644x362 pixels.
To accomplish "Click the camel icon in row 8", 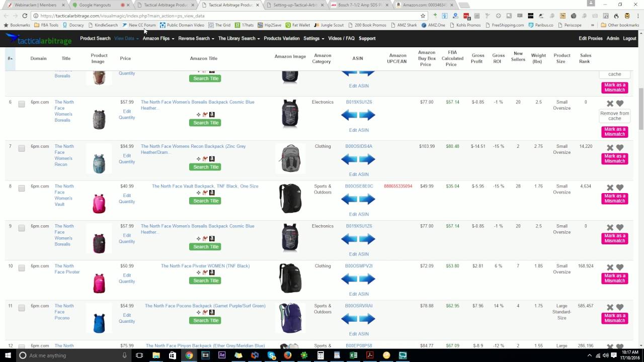I will click(205, 193).
